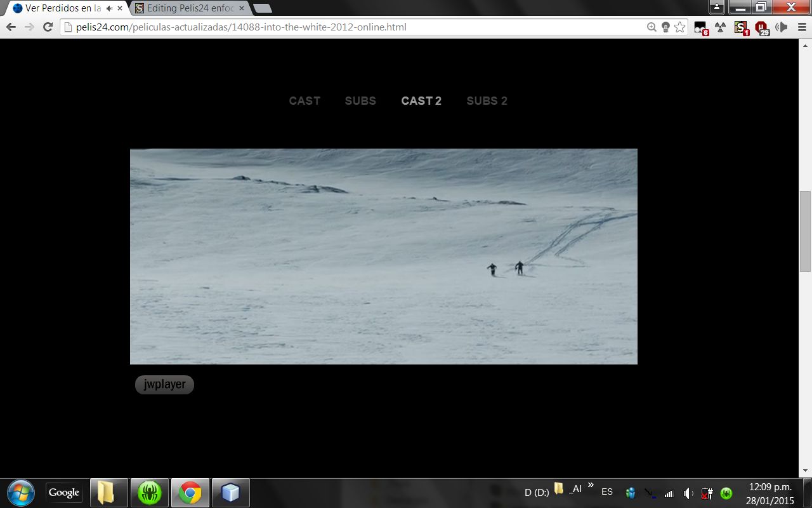Click the Chrome user profile button
Image resolution: width=812 pixels, height=508 pixels.
717,7
